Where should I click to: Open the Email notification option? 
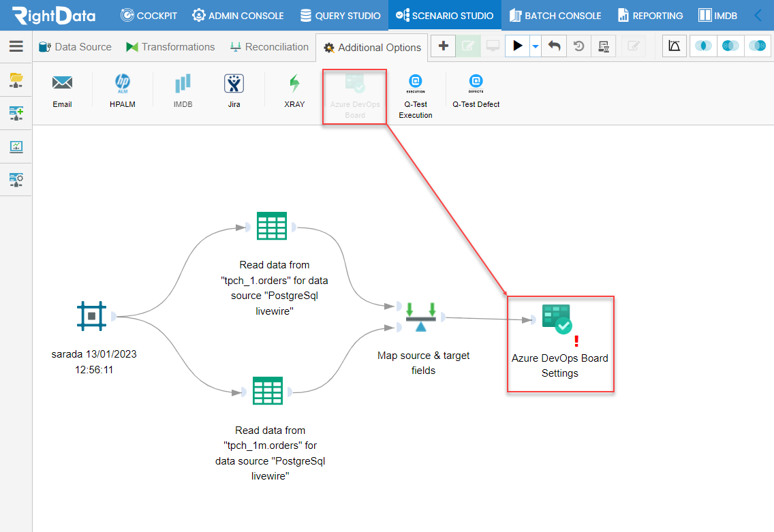pyautogui.click(x=62, y=90)
